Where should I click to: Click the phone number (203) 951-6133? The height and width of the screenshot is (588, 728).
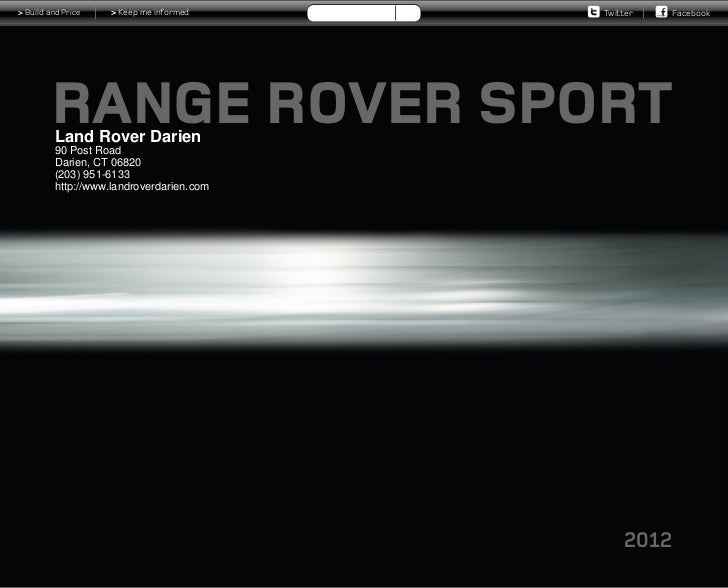coord(92,175)
